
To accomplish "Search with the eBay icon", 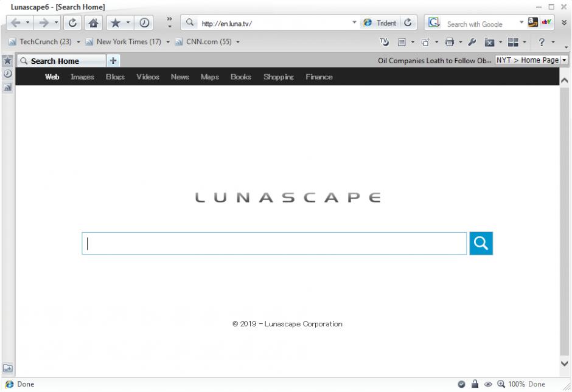I will (546, 22).
